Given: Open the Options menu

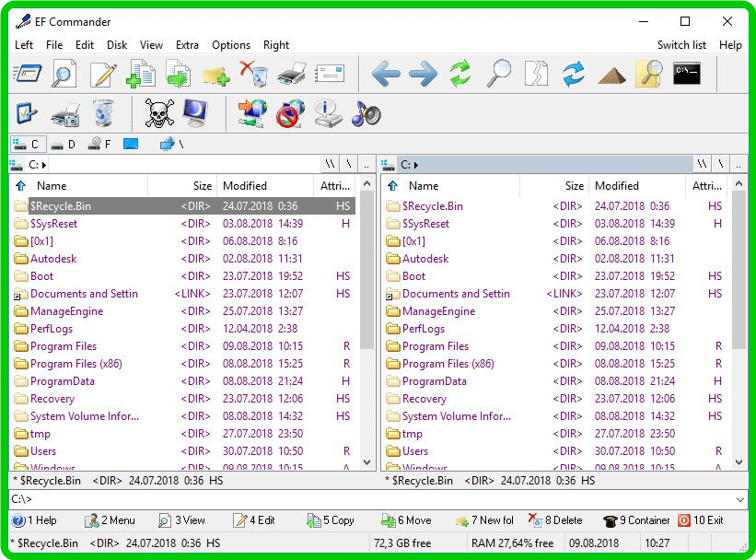Looking at the screenshot, I should click(231, 45).
